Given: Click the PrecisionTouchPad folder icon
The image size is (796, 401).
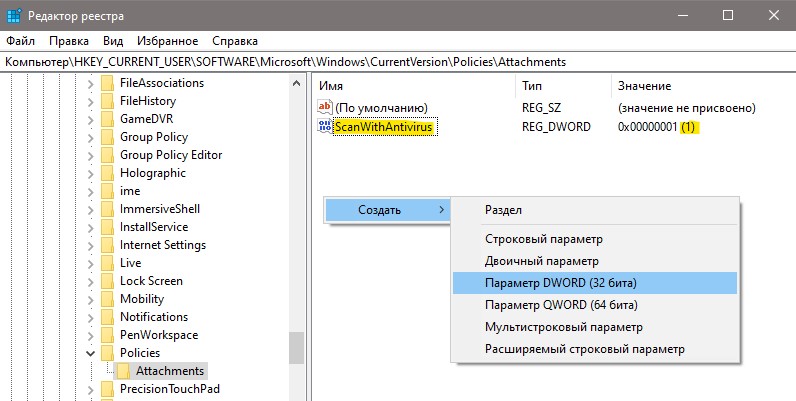Looking at the screenshot, I should [108, 389].
